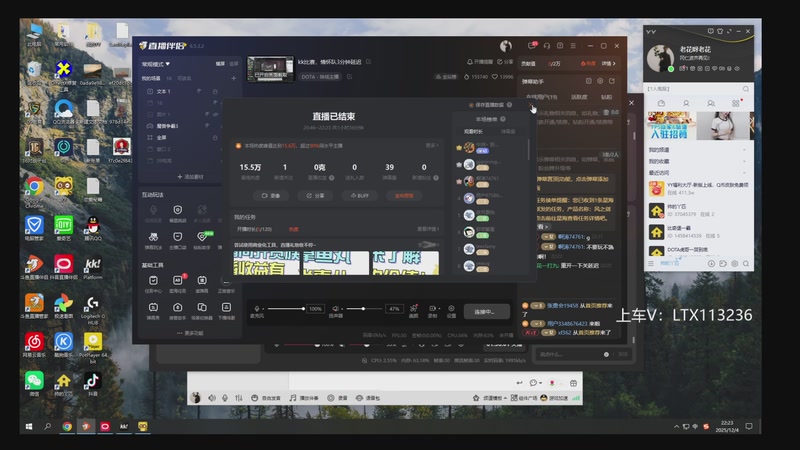Mute the 麦克风 microphone icon
Screen dimensions: 800x450
coord(257,309)
